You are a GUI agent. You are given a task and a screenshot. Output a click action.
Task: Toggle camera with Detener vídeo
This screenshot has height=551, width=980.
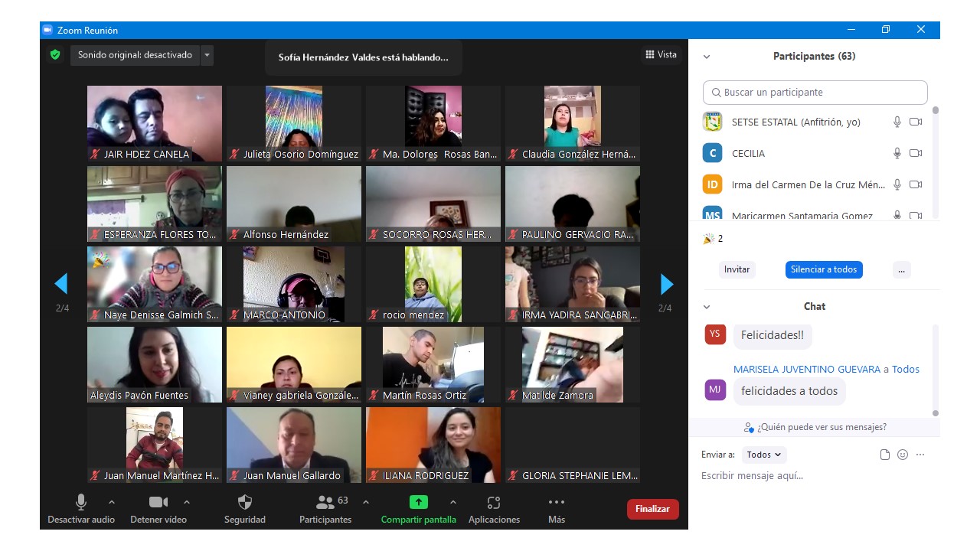point(158,509)
